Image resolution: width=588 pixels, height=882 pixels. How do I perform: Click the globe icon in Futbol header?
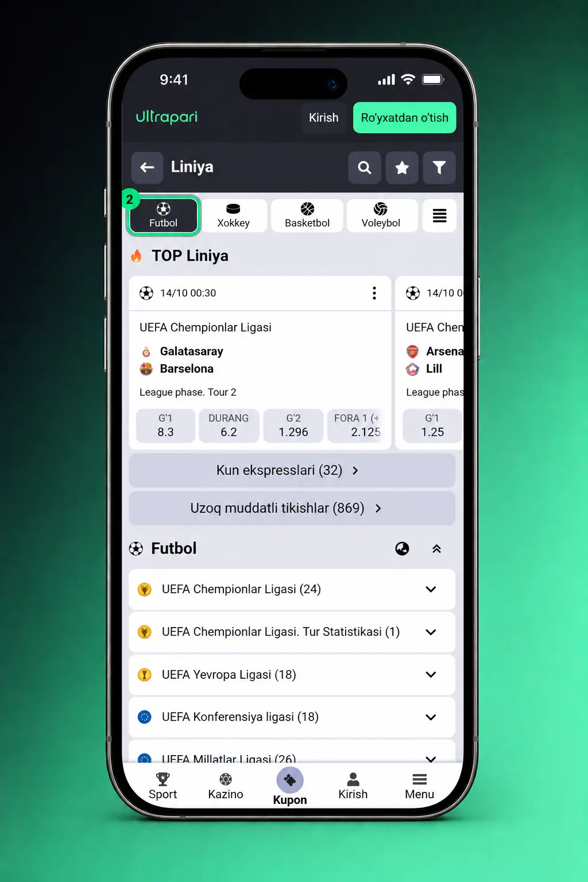click(402, 548)
